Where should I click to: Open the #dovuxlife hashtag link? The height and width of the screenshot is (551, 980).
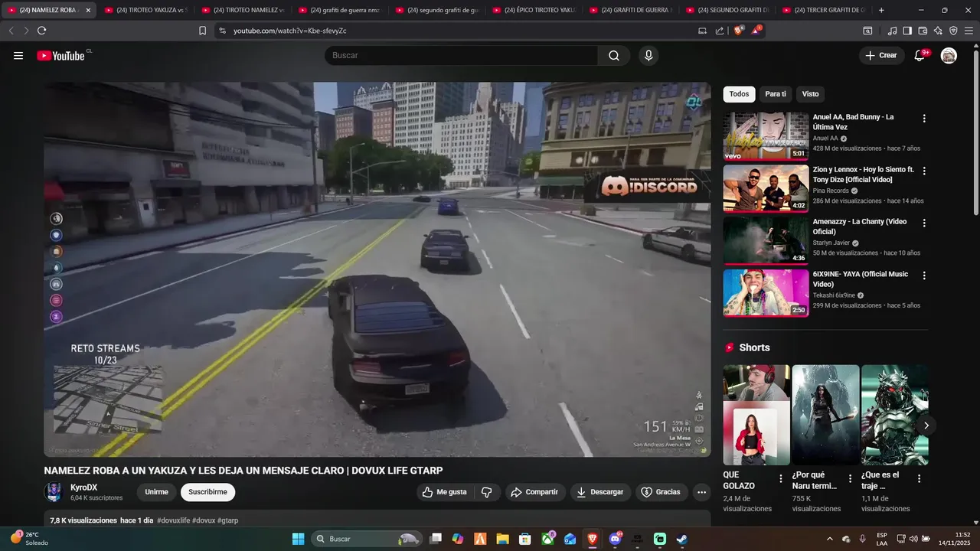pos(173,520)
